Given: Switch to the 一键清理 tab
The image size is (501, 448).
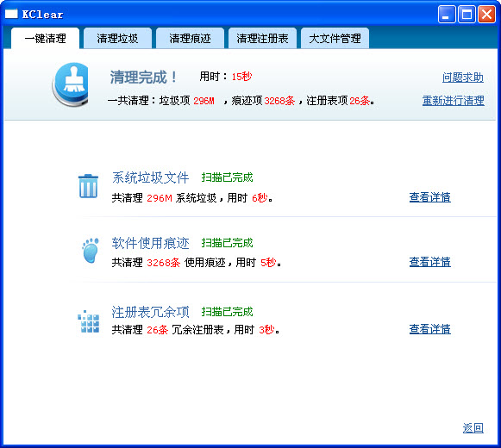Looking at the screenshot, I should (x=45, y=38).
